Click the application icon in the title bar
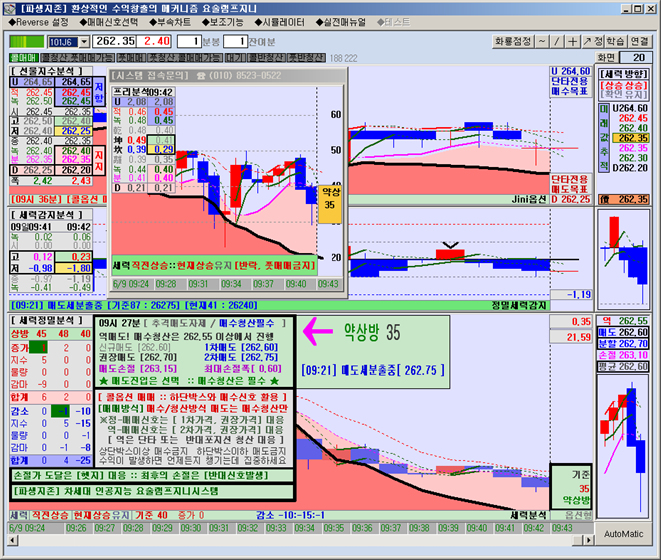The image size is (661, 560). [9, 9]
